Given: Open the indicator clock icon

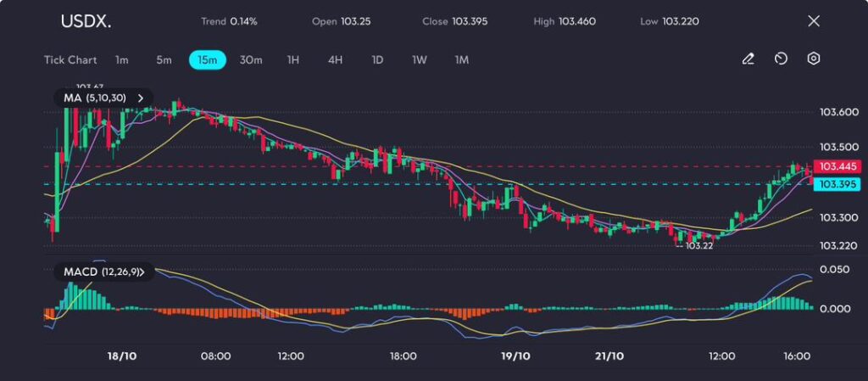Looking at the screenshot, I should [781, 59].
